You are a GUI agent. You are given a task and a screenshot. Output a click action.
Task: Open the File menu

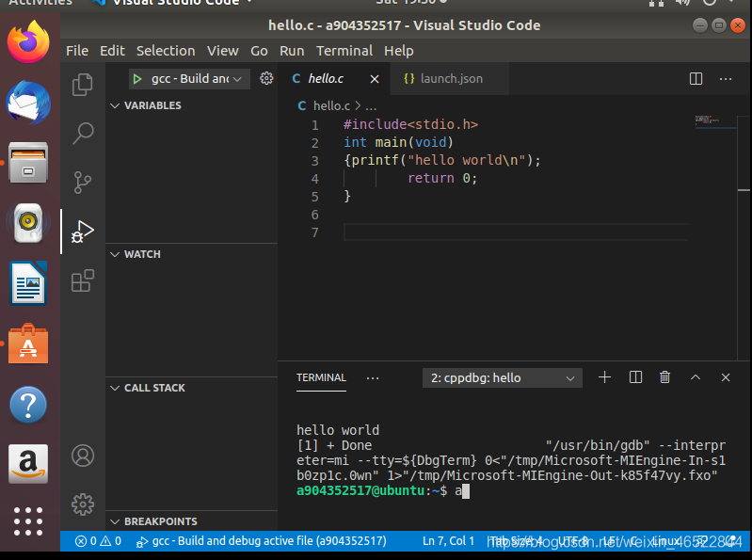(x=77, y=51)
